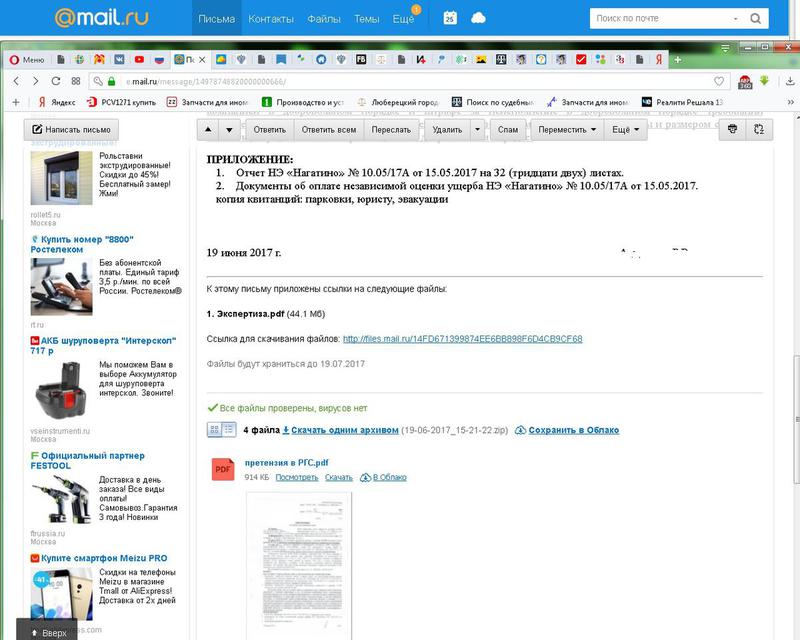This screenshot has width=800, height=640.
Task: Open the Mail.ru calendar icon
Action: (x=450, y=18)
